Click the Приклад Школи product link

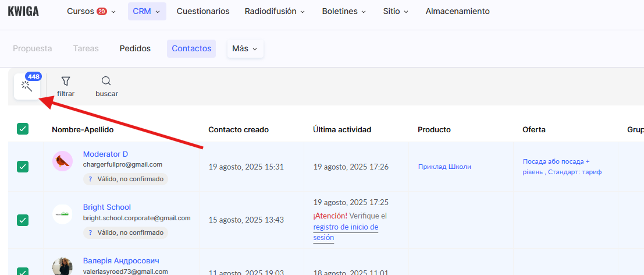point(444,167)
